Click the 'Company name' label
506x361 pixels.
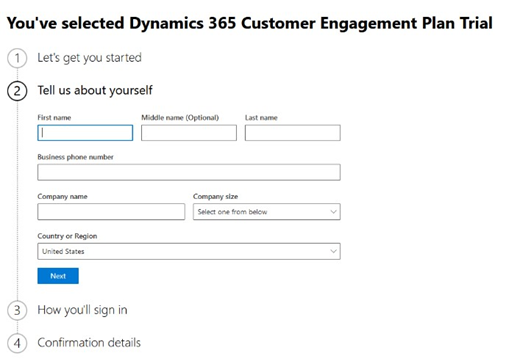62,197
